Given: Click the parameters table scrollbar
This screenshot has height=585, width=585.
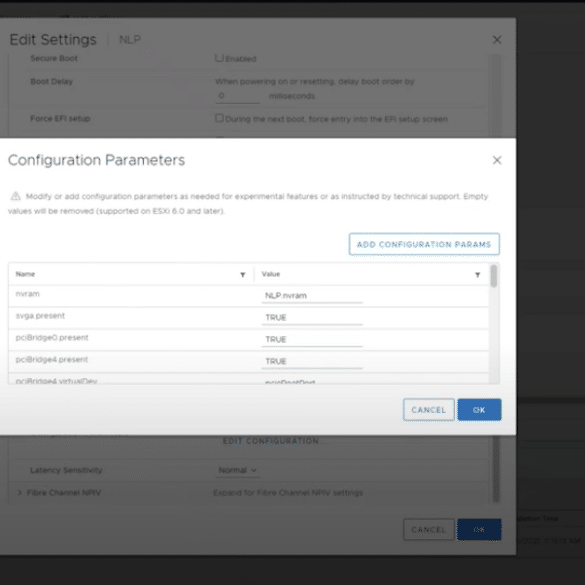Looking at the screenshot, I should pos(494,276).
